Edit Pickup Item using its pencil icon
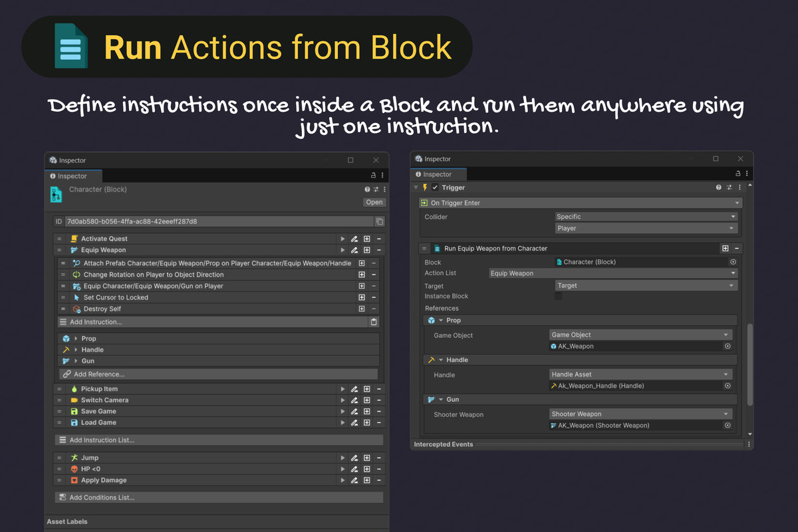Image resolution: width=798 pixels, height=532 pixels. 354,388
